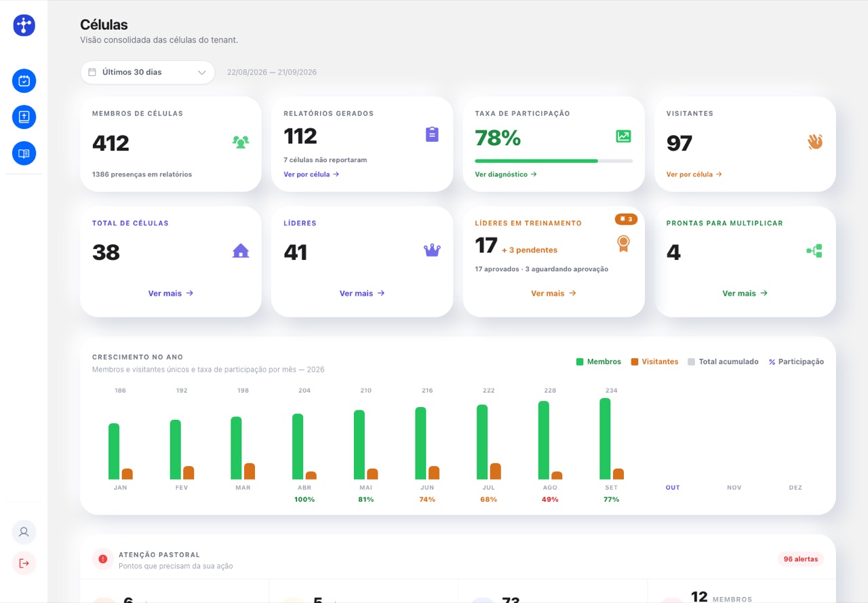
Task: Click the green SET members bar
Action: coord(605,439)
